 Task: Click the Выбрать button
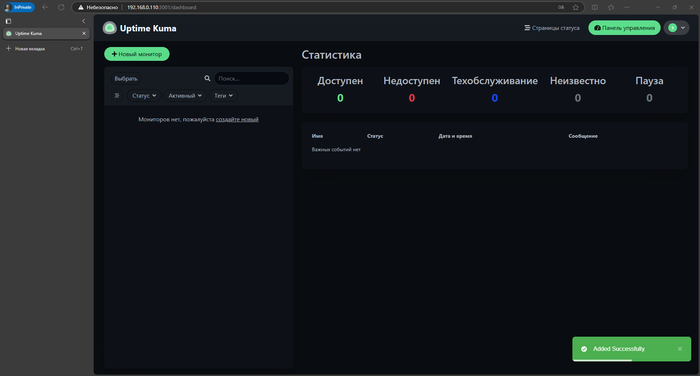click(x=126, y=79)
